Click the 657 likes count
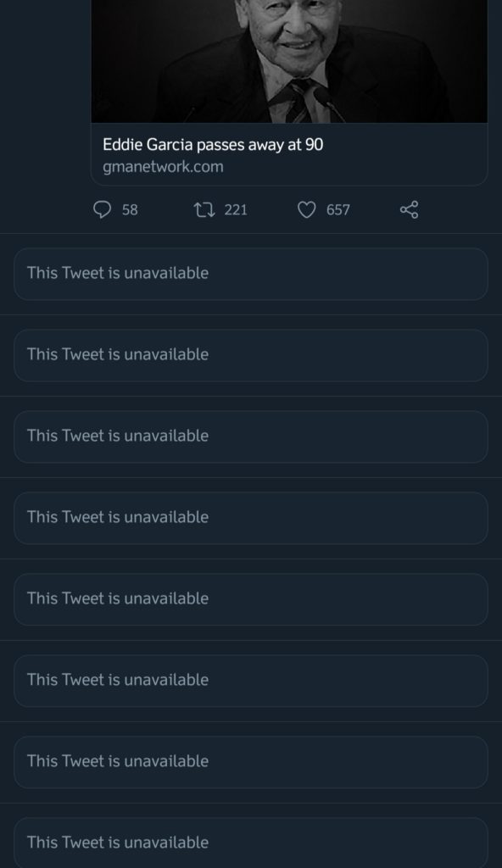 338,210
